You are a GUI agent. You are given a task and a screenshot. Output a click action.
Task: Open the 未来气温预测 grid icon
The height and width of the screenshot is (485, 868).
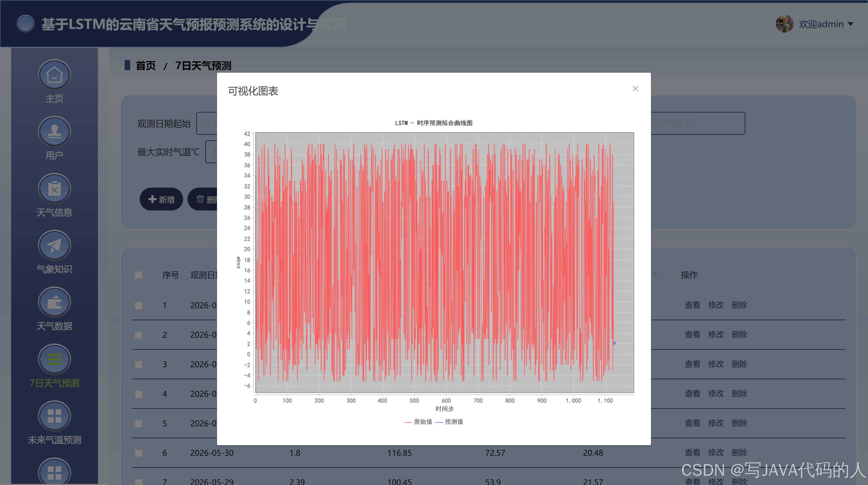(54, 416)
